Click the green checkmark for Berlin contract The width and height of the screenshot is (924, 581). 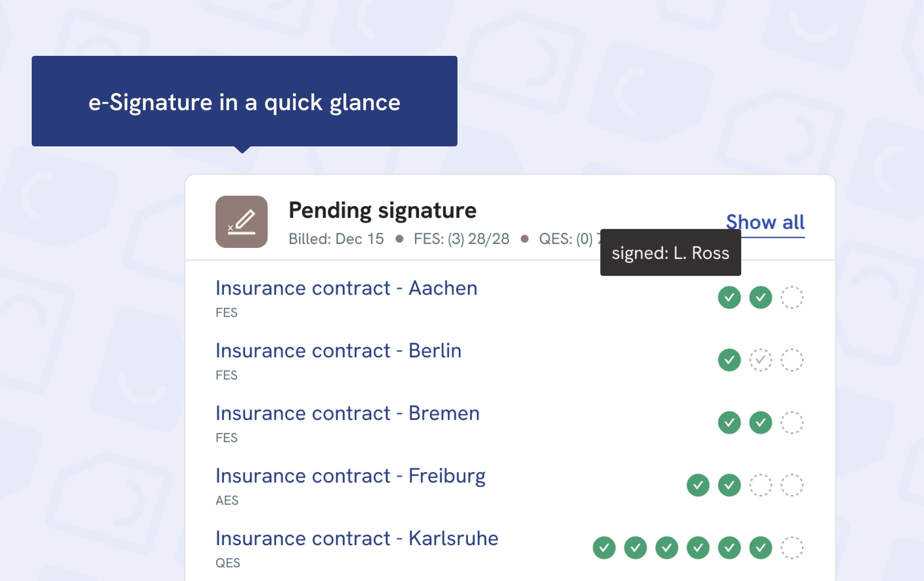click(x=729, y=360)
